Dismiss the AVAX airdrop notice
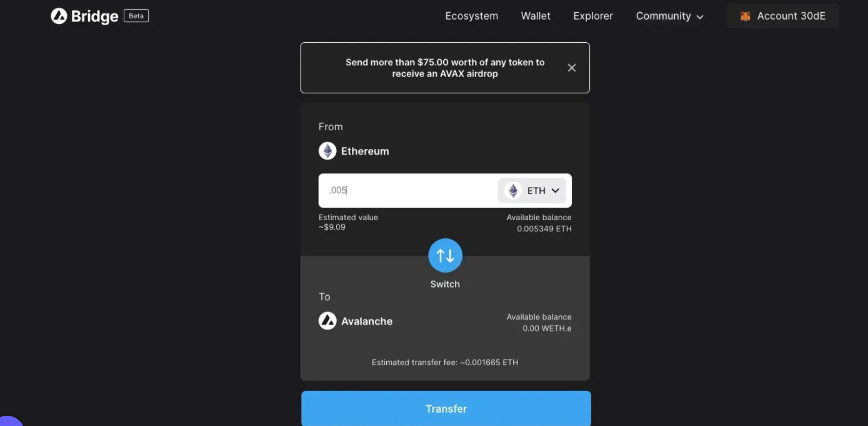868x426 pixels. 571,68
